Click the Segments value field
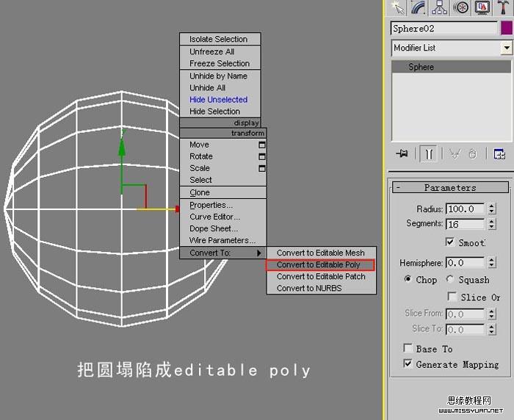 tap(465, 224)
